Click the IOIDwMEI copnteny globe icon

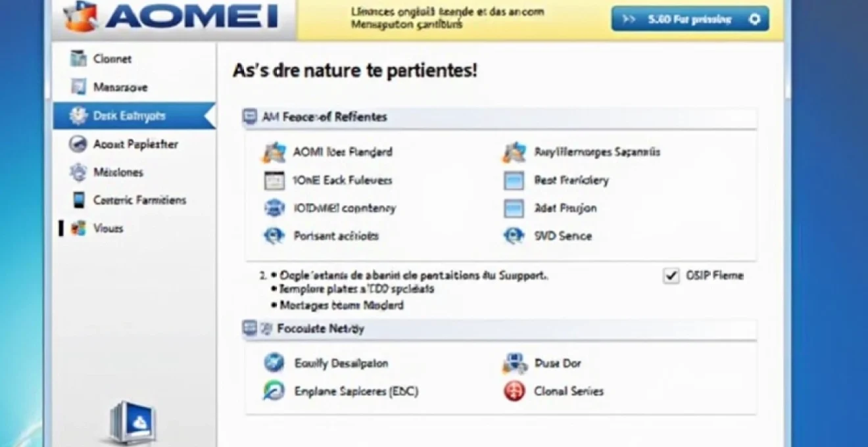click(x=274, y=208)
